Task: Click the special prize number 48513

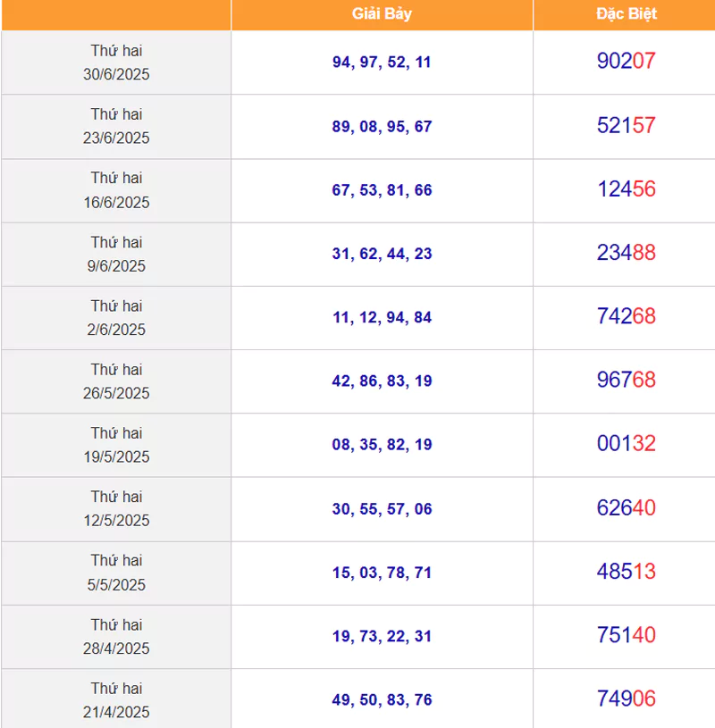Action: coord(626,572)
